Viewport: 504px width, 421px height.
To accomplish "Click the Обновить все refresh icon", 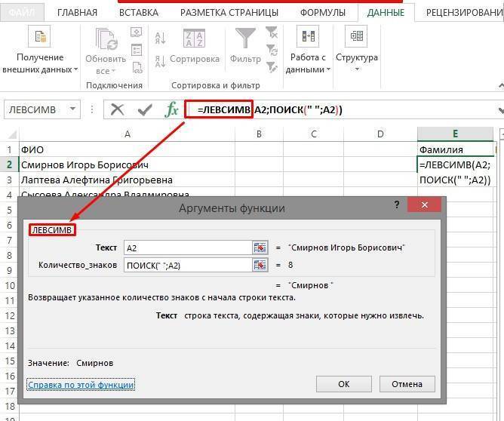I will click(106, 39).
